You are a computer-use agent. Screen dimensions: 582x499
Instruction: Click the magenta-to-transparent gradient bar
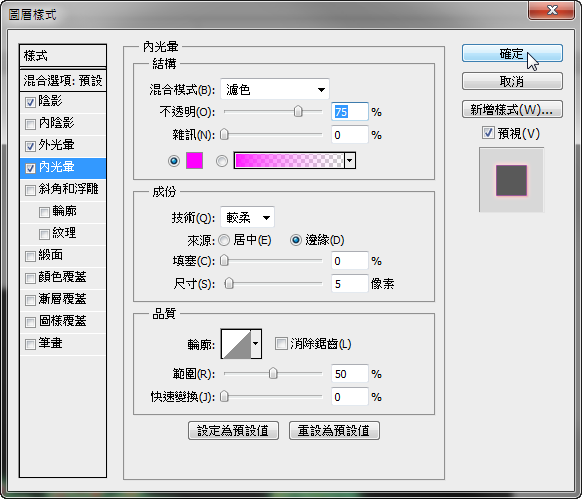pyautogui.click(x=290, y=160)
